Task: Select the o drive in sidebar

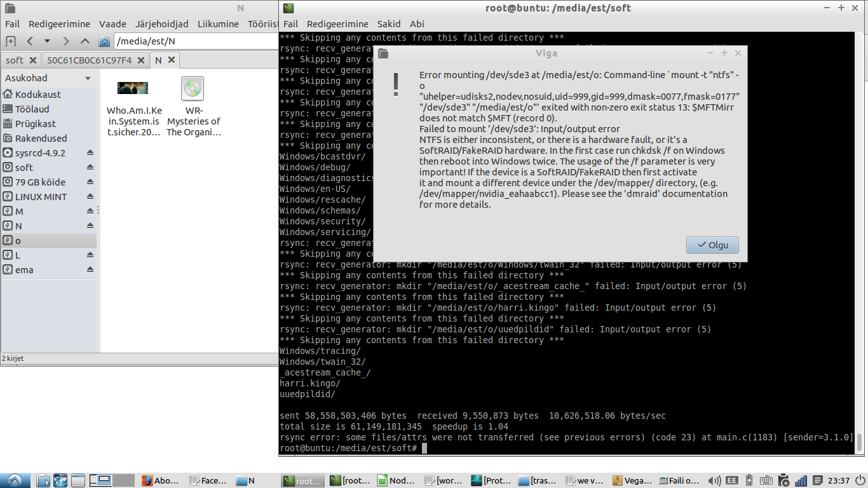Action: click(x=49, y=240)
